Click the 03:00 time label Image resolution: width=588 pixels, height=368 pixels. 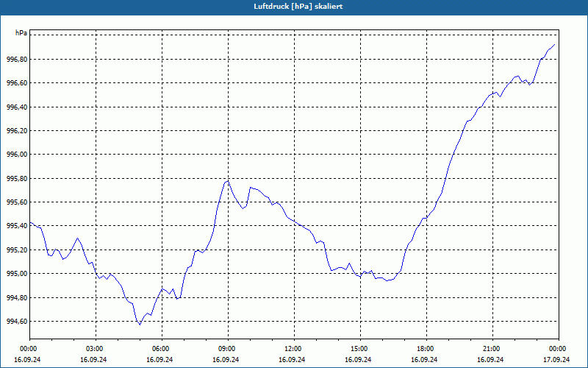[x=96, y=349]
